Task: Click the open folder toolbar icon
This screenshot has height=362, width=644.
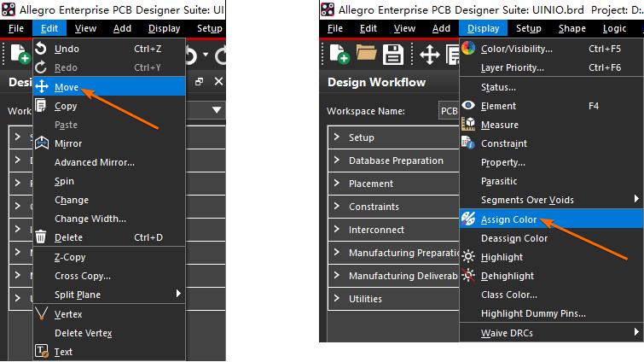Action: click(x=367, y=55)
